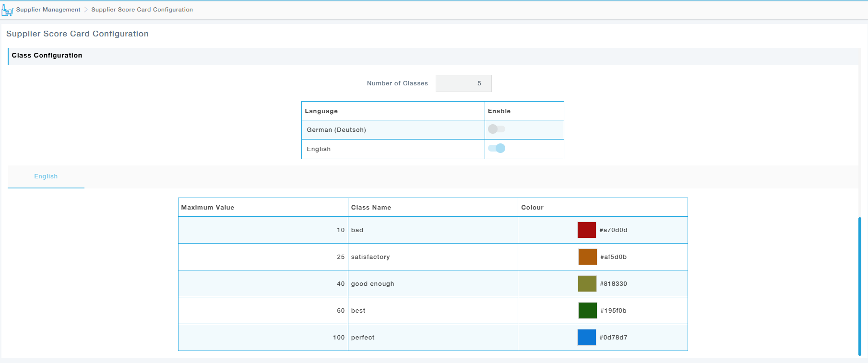
Task: Disable the English language toggle
Action: click(x=497, y=148)
